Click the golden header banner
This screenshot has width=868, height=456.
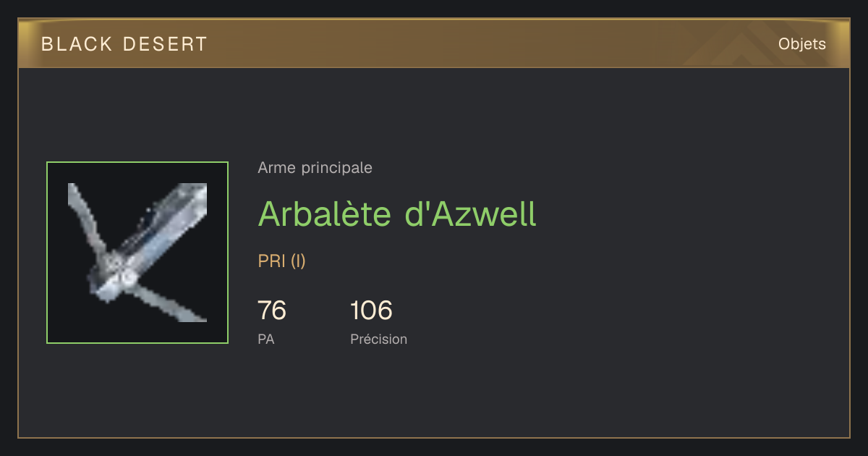tap(434, 43)
